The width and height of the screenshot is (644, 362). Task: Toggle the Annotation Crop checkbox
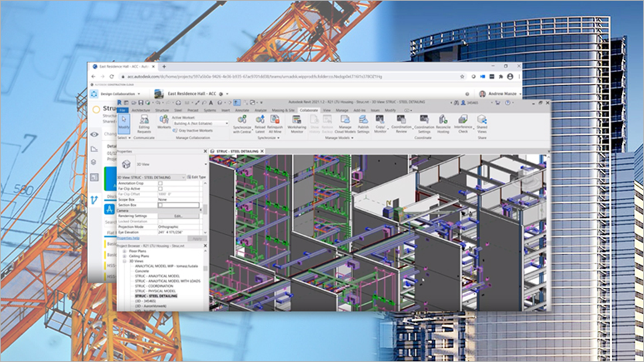(x=160, y=183)
